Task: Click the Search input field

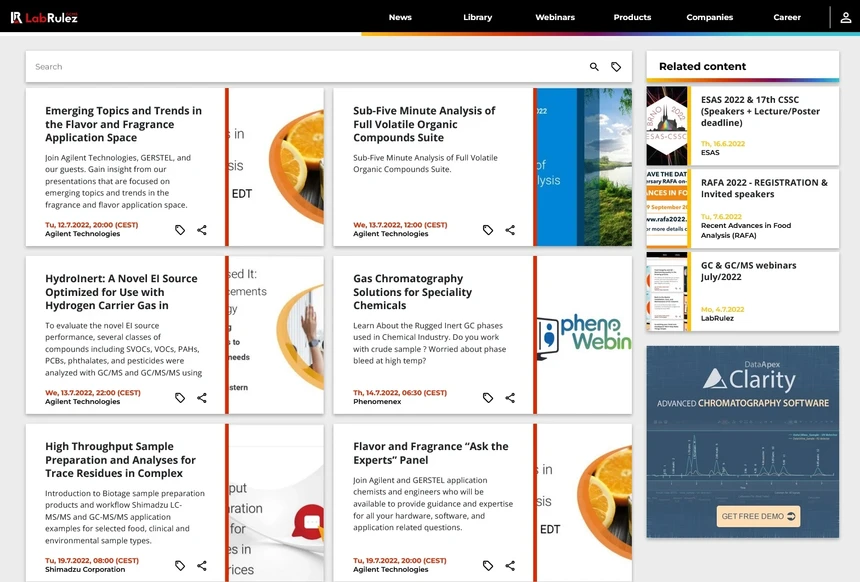Action: [307, 67]
